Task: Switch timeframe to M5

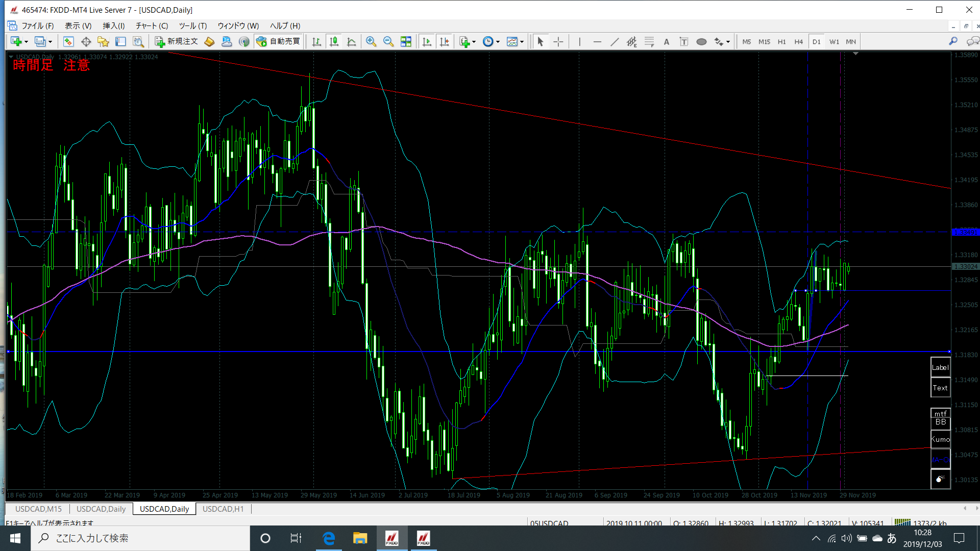Action: pos(747,42)
